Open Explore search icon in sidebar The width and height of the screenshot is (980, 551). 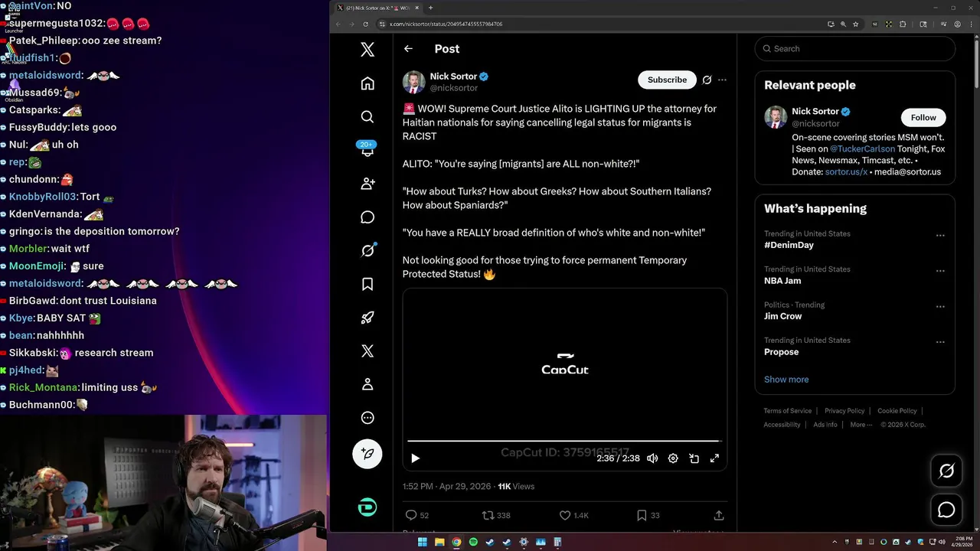(x=367, y=117)
